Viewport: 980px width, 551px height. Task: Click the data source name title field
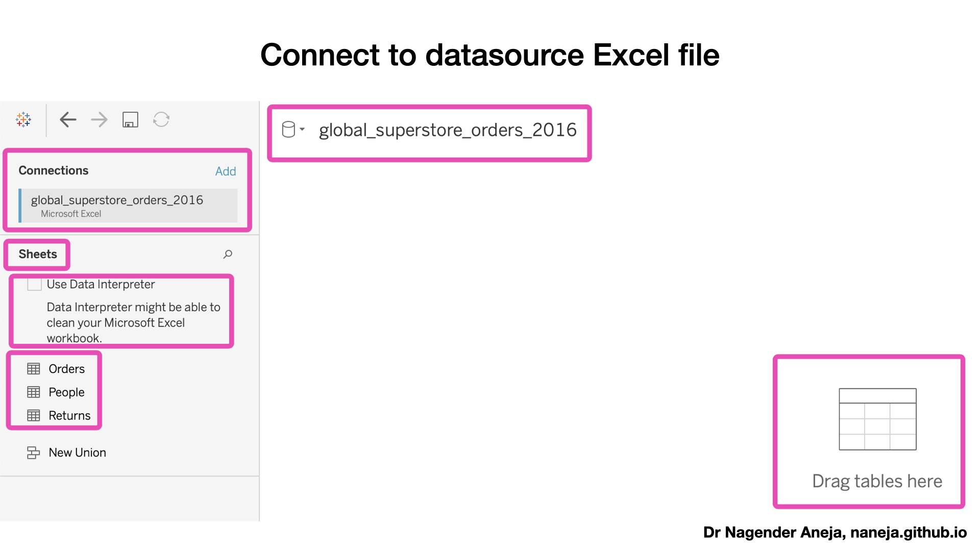(448, 130)
